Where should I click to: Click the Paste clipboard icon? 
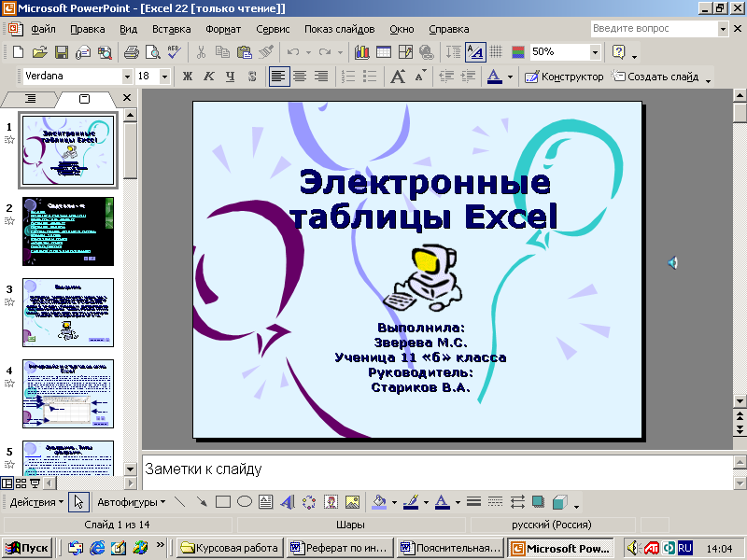pos(244,52)
